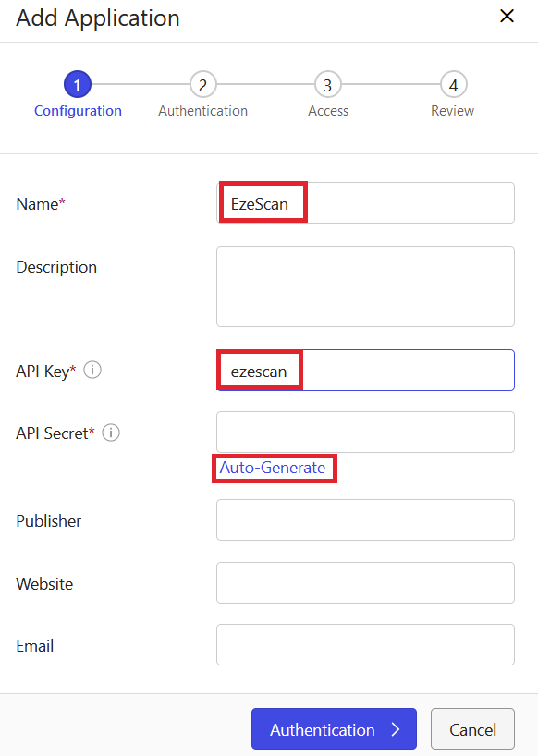Focus the Publisher input field

point(365,519)
